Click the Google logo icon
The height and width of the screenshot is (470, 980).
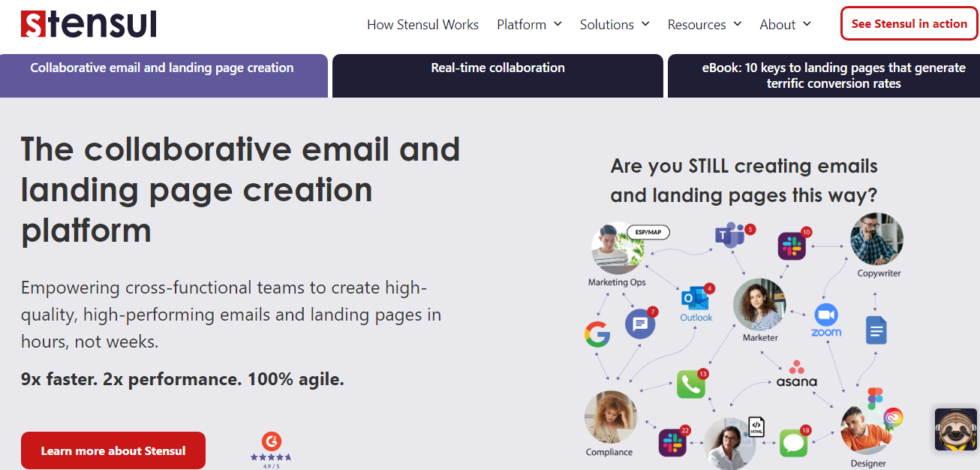pos(597,334)
